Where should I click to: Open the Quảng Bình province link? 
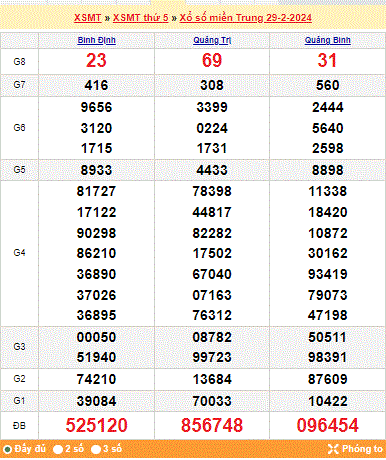[328, 40]
